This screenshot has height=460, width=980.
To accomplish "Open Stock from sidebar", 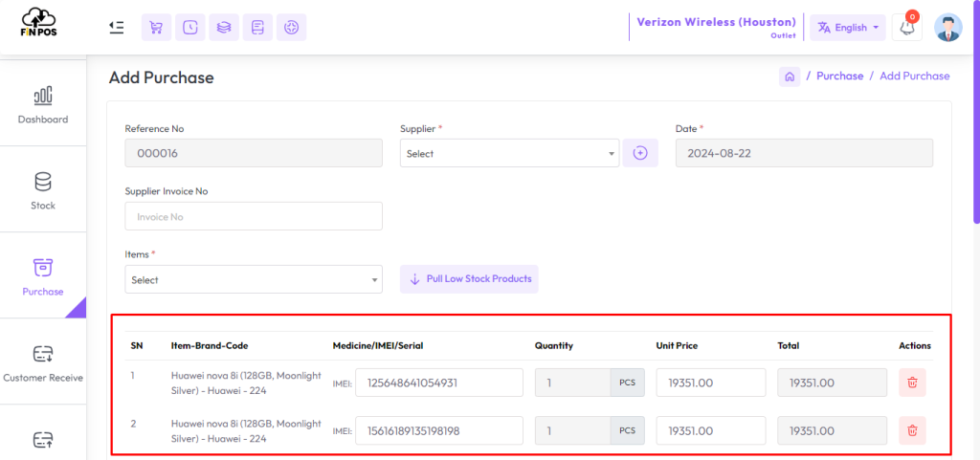I will (42, 189).
